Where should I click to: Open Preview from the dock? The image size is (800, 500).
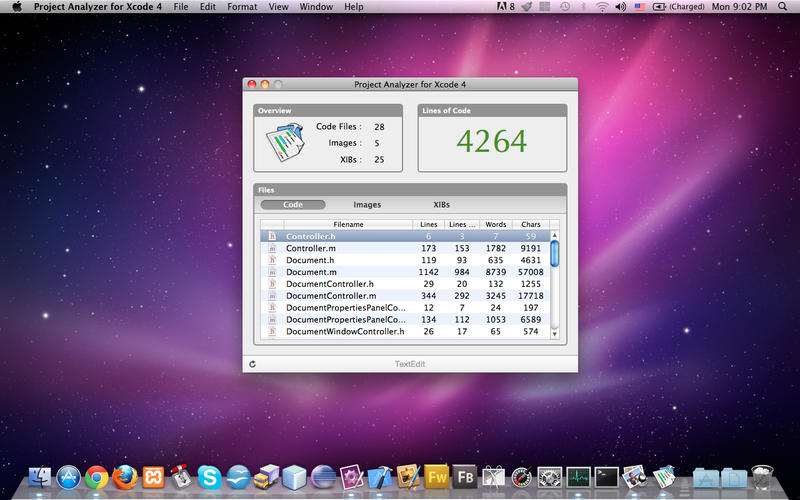tap(635, 478)
